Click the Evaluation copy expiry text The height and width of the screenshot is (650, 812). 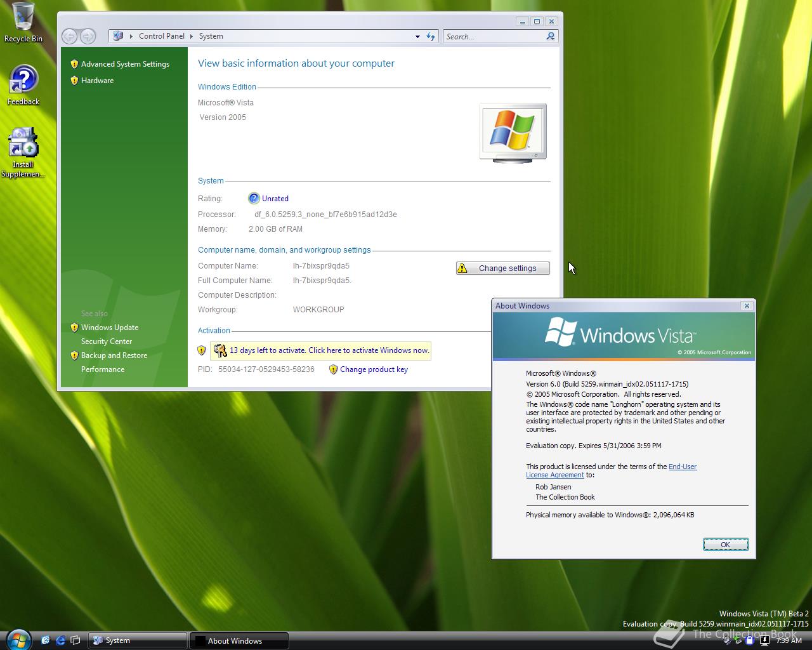coord(593,446)
